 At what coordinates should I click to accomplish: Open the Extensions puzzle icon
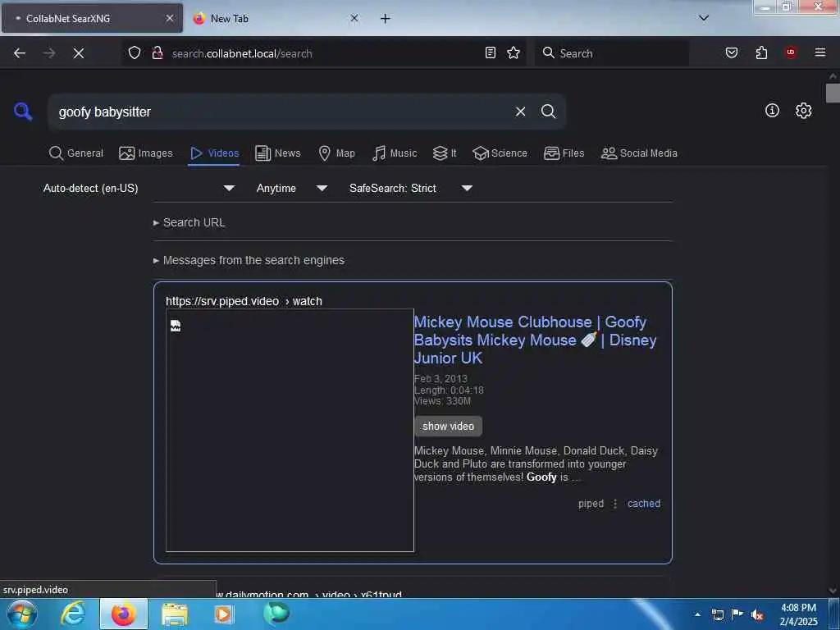761,52
